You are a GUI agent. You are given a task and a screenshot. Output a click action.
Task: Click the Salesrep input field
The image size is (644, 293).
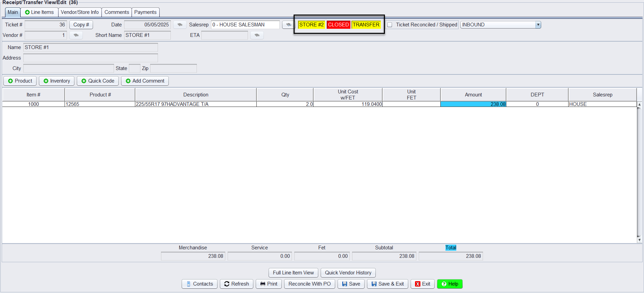click(x=245, y=25)
